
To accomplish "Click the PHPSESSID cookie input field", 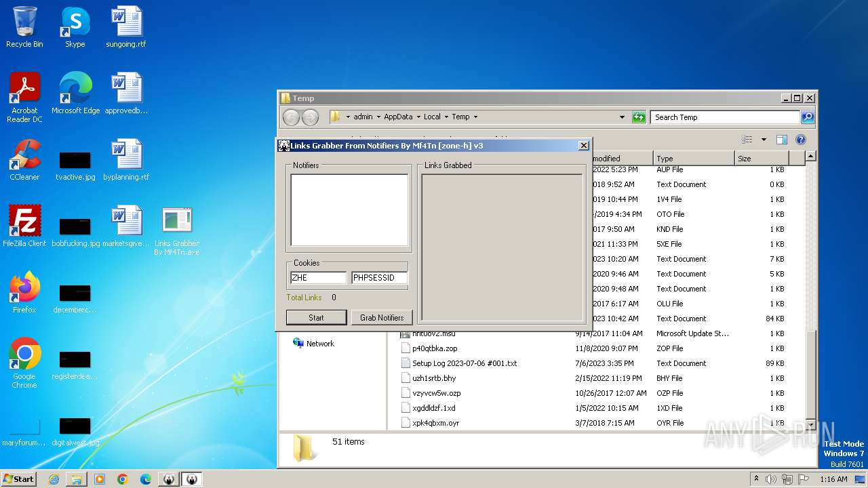I will point(379,278).
